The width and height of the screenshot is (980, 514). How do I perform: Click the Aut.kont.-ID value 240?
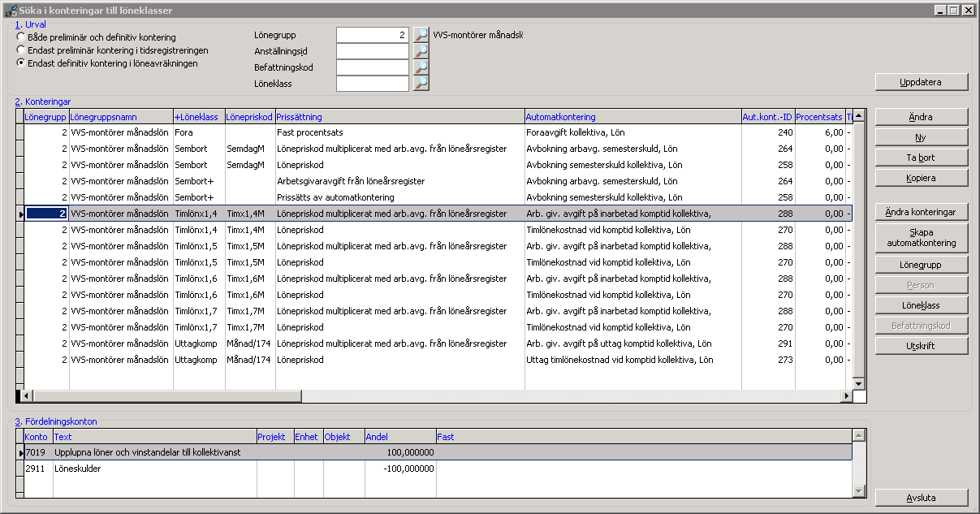tap(767, 132)
